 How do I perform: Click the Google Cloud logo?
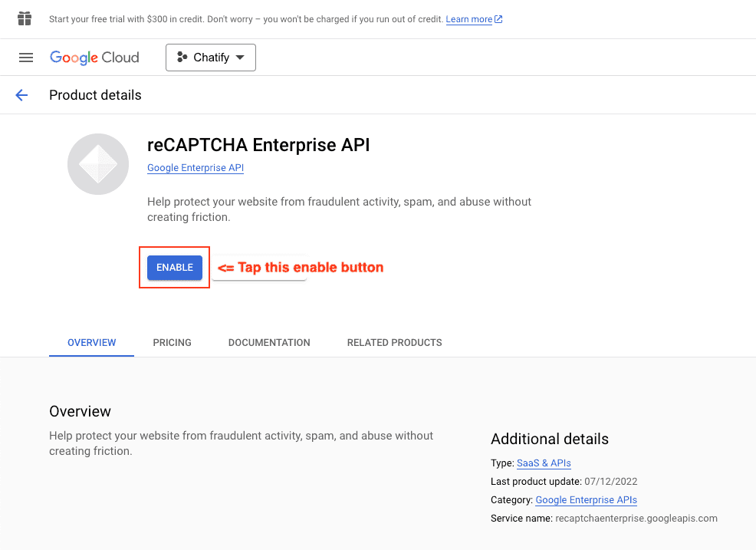(94, 58)
